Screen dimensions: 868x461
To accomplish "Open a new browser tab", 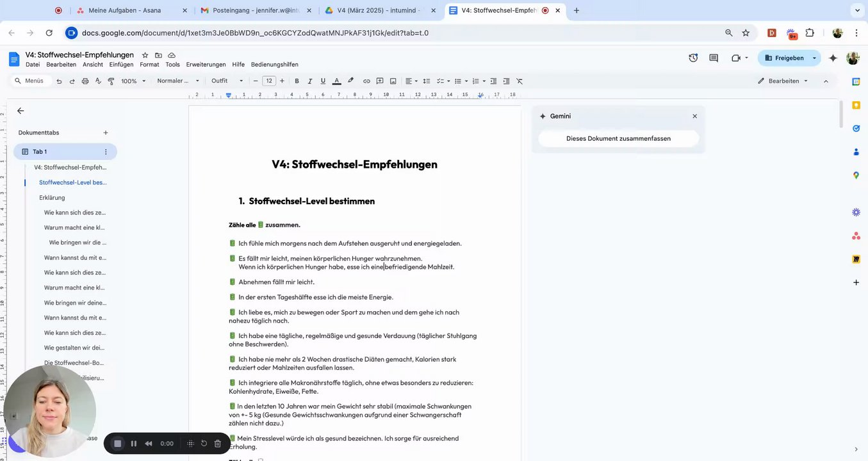I will click(x=577, y=10).
